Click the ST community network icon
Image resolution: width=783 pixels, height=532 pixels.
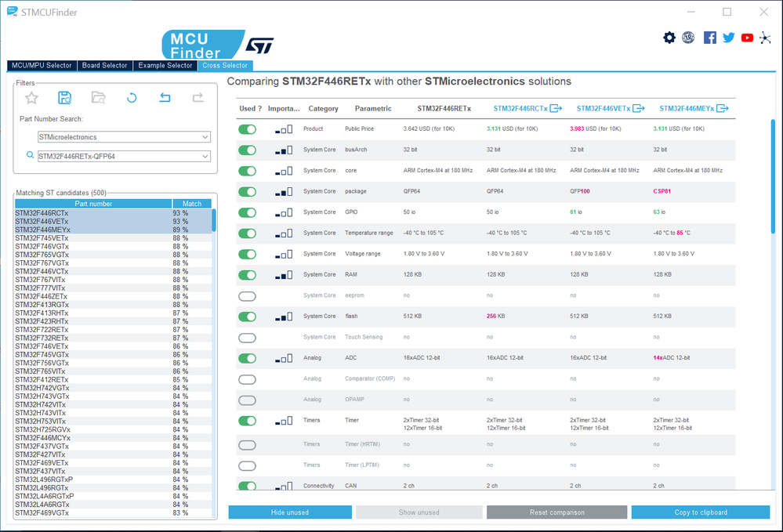[765, 38]
